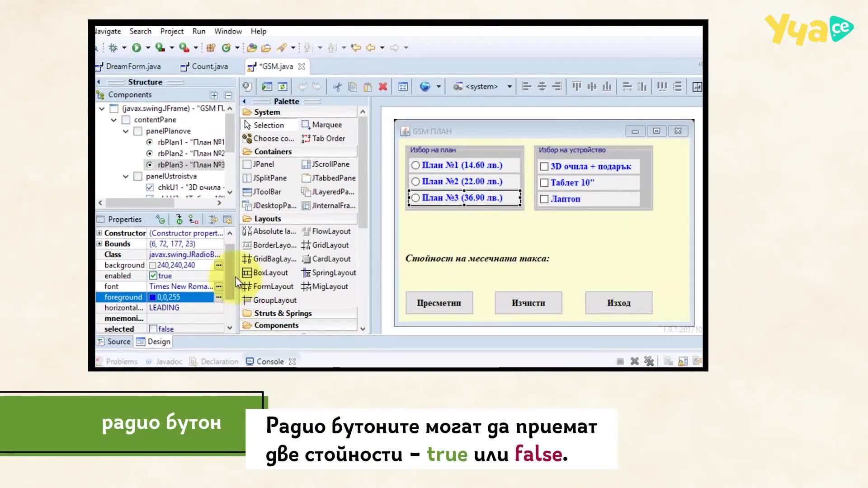Collapse the JFrame root tree node
The width and height of the screenshot is (868, 488).
(x=102, y=108)
